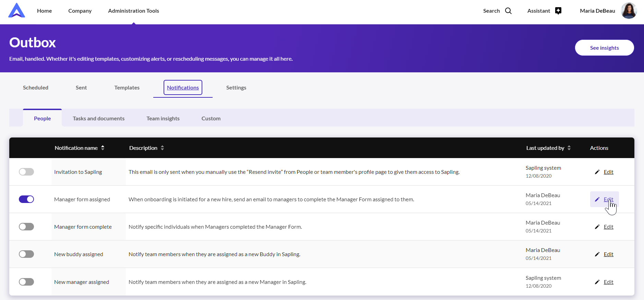Switch to the Custom sub-tab
Image resolution: width=644 pixels, height=300 pixels.
(211, 119)
